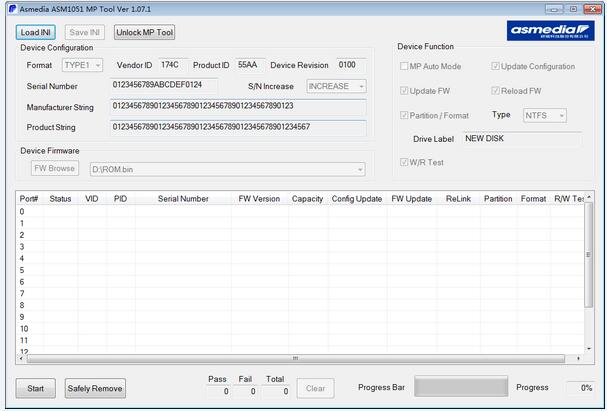Click the Load INI button
Viewport: 607px width, 411px height.
36,33
